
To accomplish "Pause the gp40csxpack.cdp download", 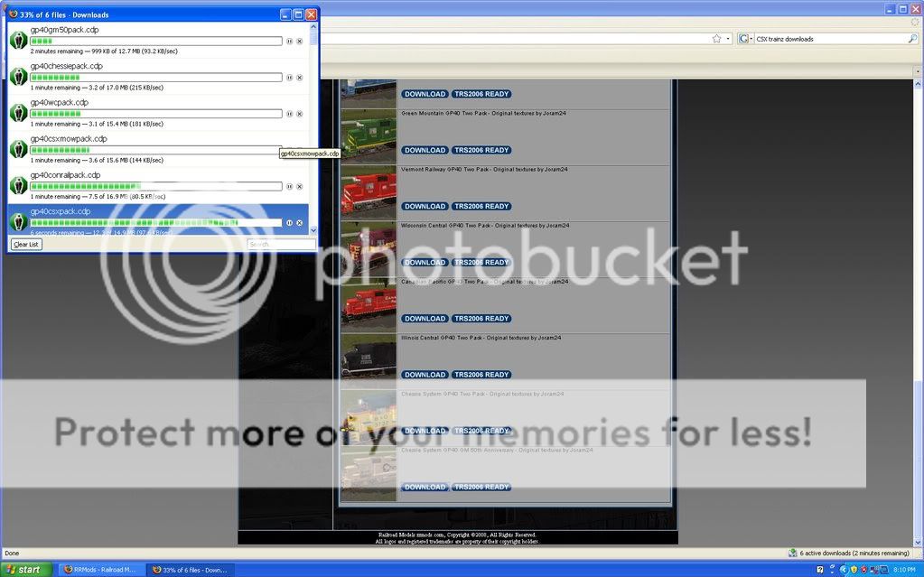I will point(289,223).
